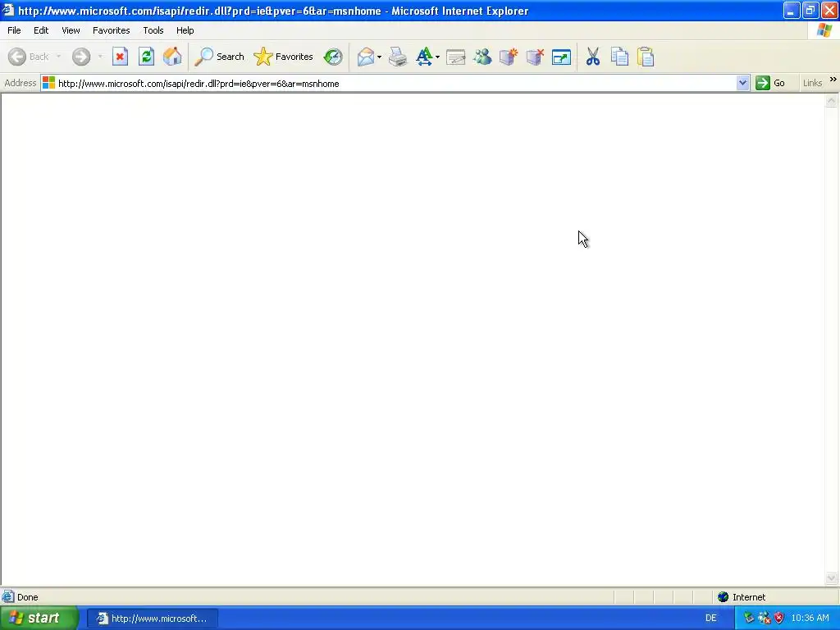Open Back button history dropdown arrow
The height and width of the screenshot is (630, 840).
pyautogui.click(x=58, y=57)
